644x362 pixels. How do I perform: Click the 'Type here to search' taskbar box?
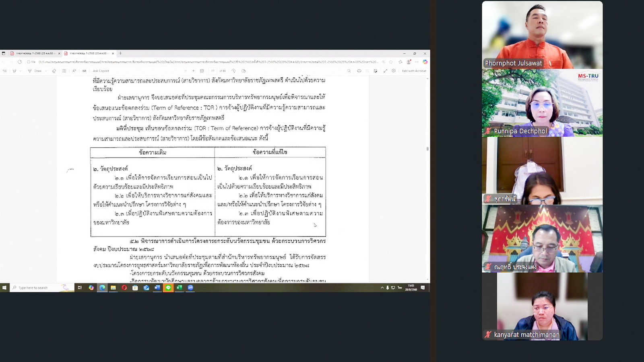(x=42, y=288)
